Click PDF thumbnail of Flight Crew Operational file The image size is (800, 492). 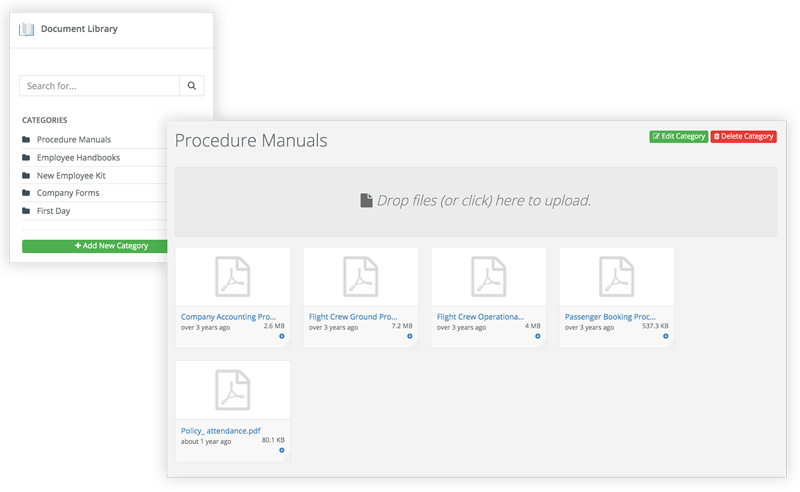tap(489, 277)
